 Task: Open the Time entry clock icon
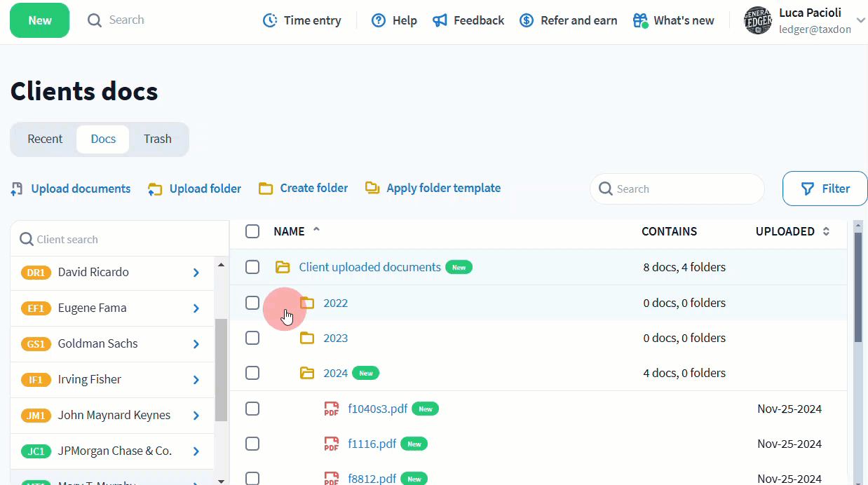[x=270, y=20]
